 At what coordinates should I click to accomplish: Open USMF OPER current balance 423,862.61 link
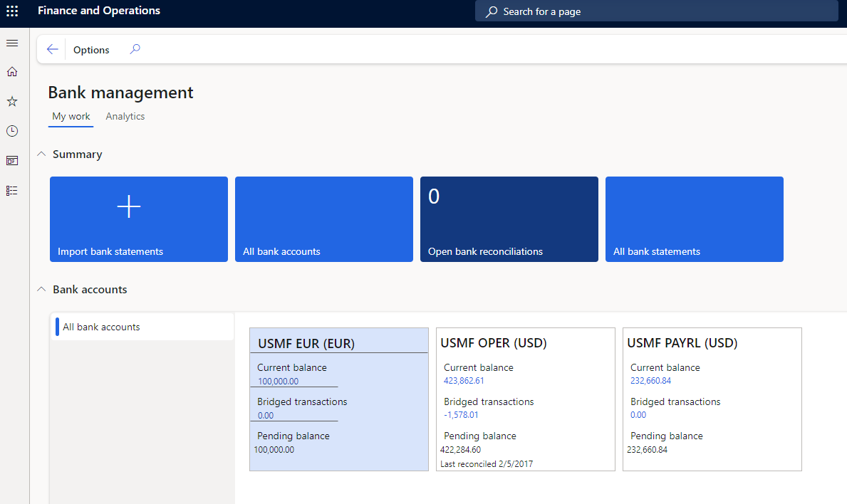point(462,381)
